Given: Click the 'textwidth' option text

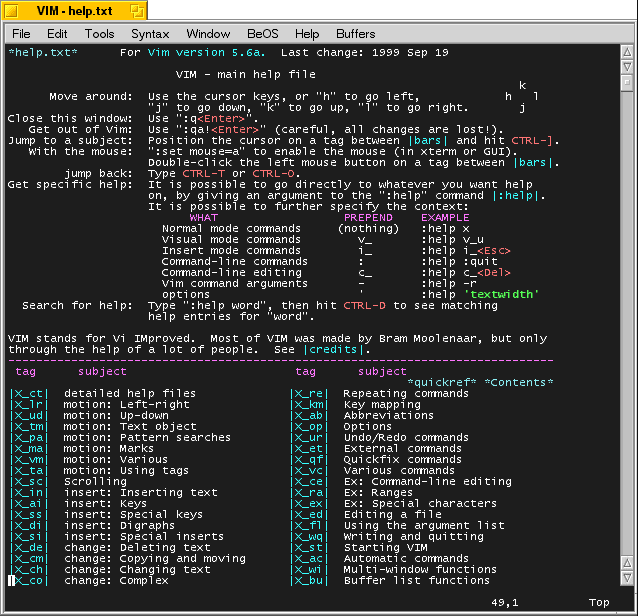Looking at the screenshot, I should (x=501, y=295).
